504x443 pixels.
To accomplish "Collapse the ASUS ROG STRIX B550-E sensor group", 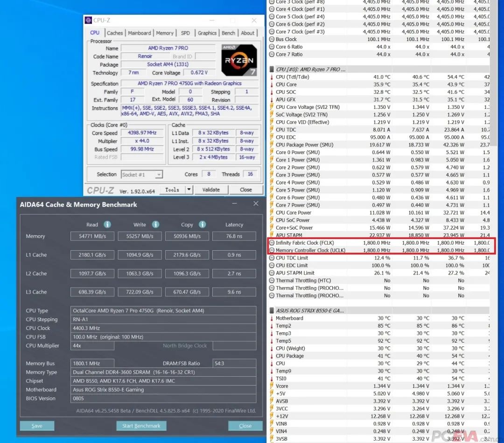I will click(272, 310).
